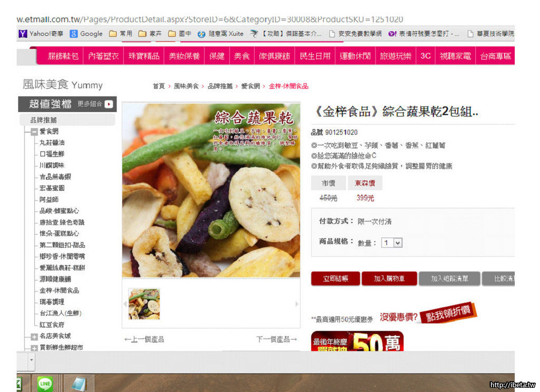Screen dimensions: 540x392
Task: Click the thumbnail carousel left arrow
Action: tap(126, 304)
